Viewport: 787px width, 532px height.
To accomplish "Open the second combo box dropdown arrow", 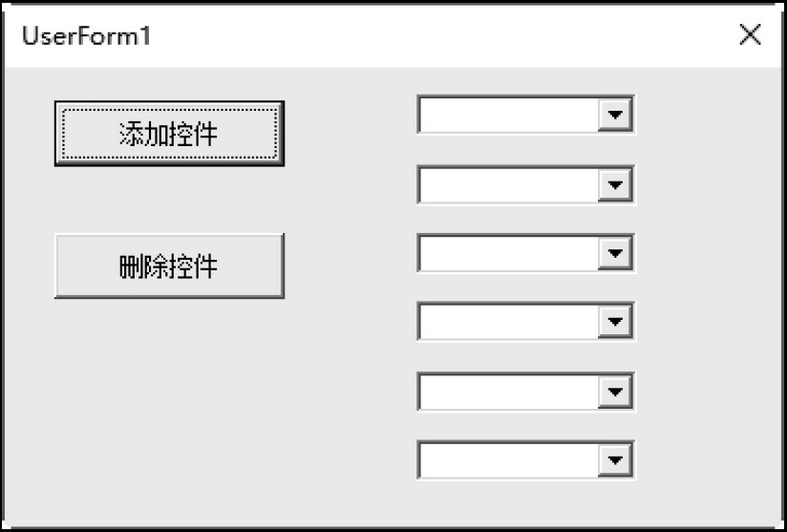I will pos(615,184).
